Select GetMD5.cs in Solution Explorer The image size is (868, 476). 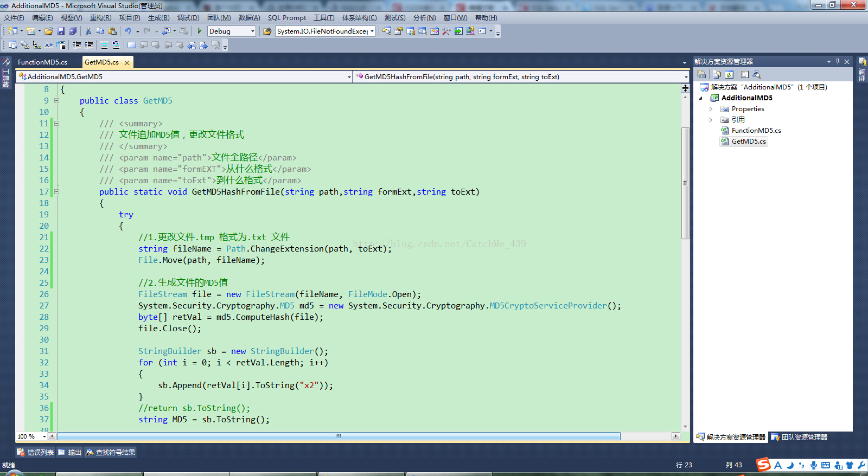(744, 141)
